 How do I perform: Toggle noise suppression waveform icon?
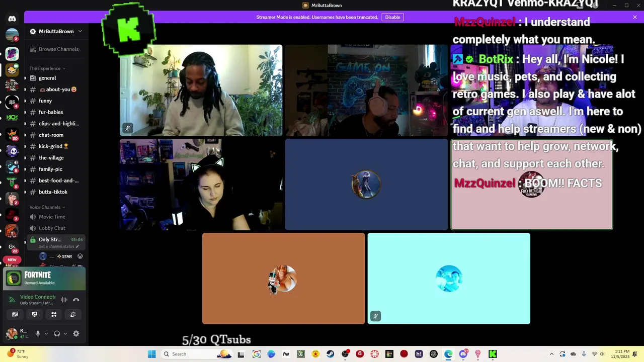coord(64,300)
